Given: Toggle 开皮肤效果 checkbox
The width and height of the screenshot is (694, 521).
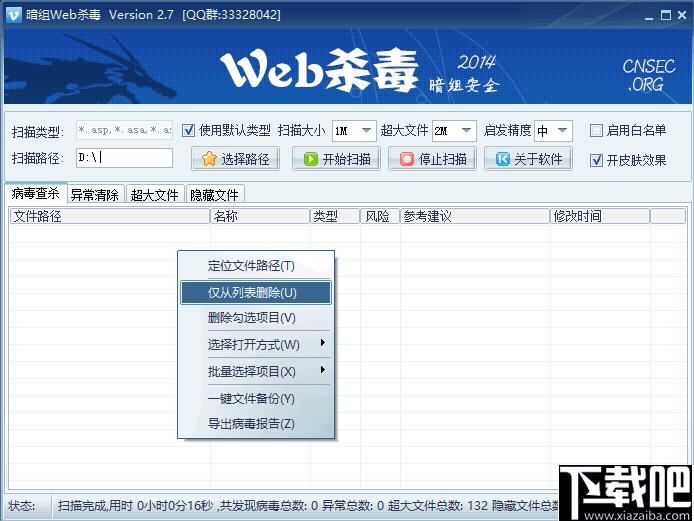Looking at the screenshot, I should 596,160.
